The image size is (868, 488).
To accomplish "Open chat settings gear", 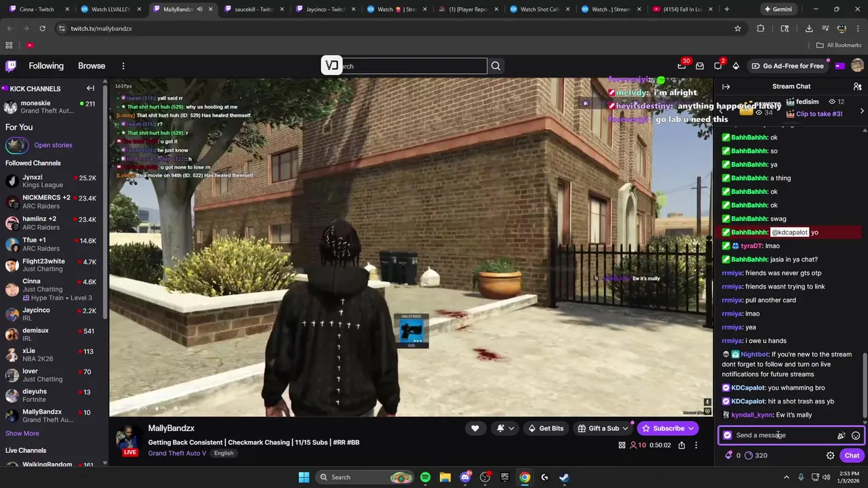I will 830,455.
